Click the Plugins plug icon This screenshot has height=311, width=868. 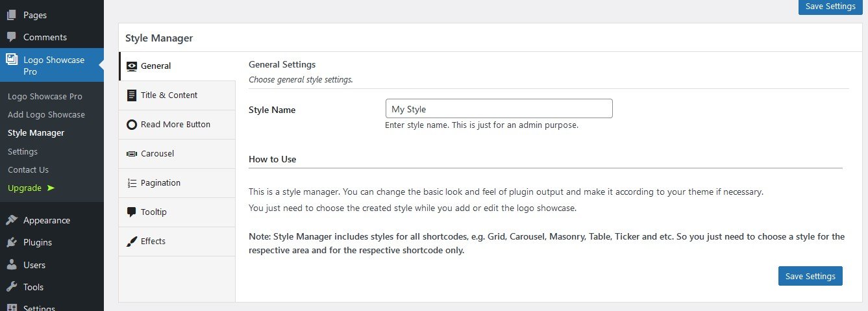tap(12, 242)
